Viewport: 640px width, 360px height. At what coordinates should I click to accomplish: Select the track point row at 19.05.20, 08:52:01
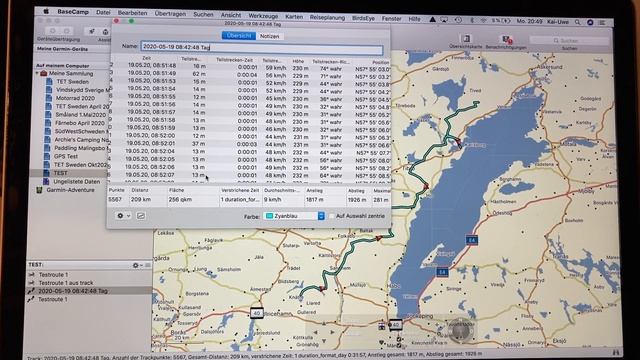pyautogui.click(x=250, y=144)
